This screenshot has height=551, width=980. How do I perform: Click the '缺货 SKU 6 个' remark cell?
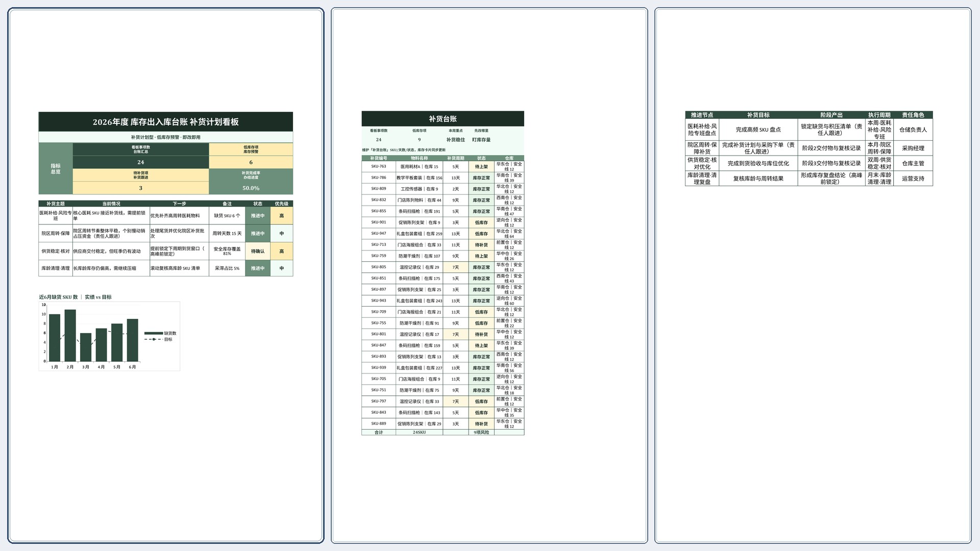pos(227,216)
